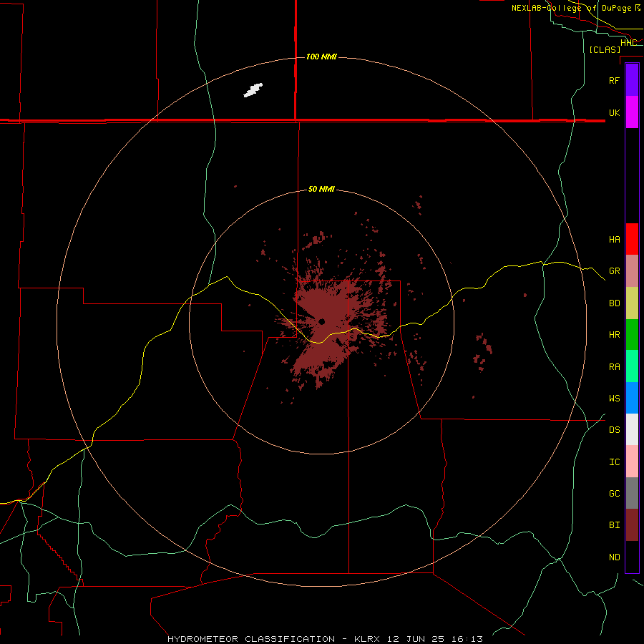Click the "100 NMI" range ring label
Screen dimensions: 644x644
pyautogui.click(x=321, y=57)
